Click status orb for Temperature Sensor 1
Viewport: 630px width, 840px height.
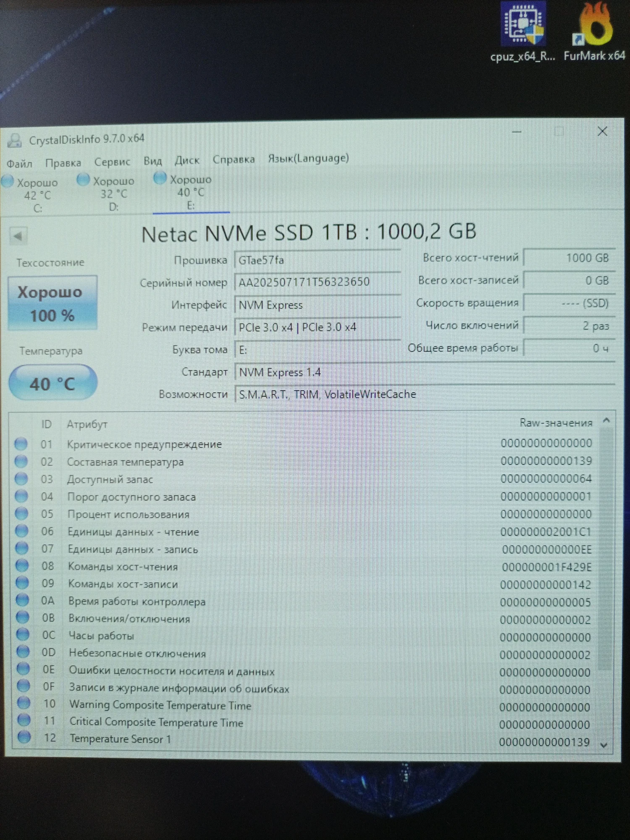pyautogui.click(x=24, y=737)
